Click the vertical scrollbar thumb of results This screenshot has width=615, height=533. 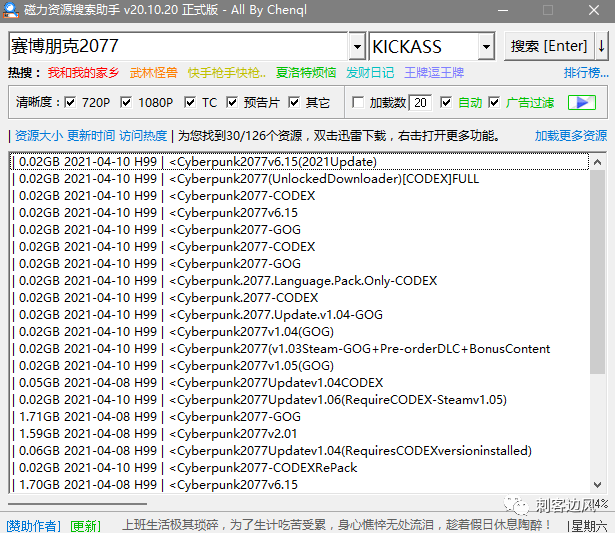(597, 272)
